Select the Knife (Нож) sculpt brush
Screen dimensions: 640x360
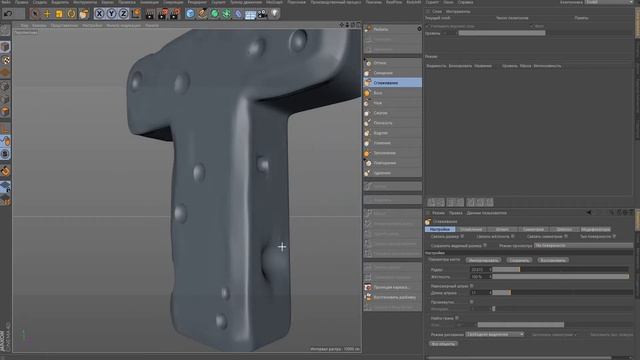point(392,103)
